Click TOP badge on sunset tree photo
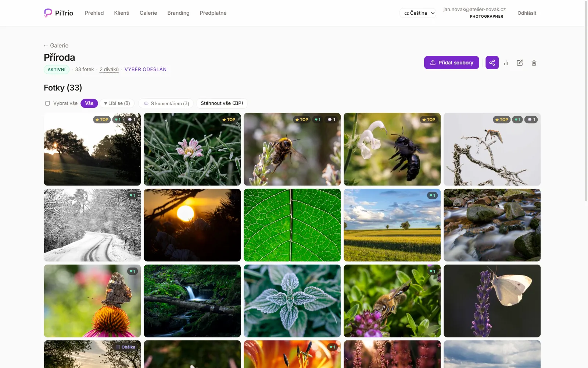This screenshot has width=588, height=368. pyautogui.click(x=102, y=120)
